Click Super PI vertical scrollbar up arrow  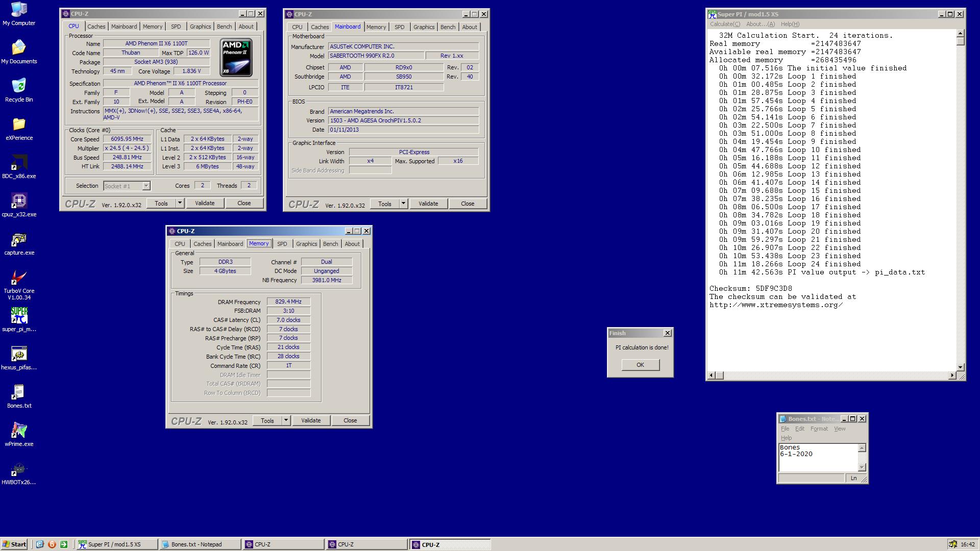[960, 33]
